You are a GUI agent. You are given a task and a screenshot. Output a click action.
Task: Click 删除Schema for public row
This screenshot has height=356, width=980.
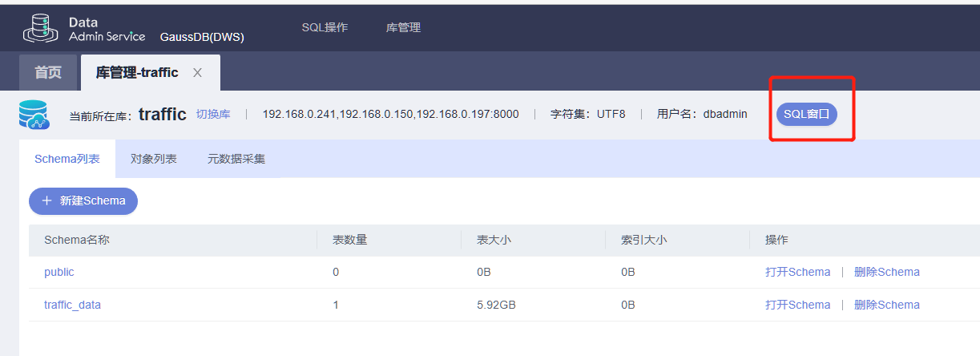(x=887, y=272)
